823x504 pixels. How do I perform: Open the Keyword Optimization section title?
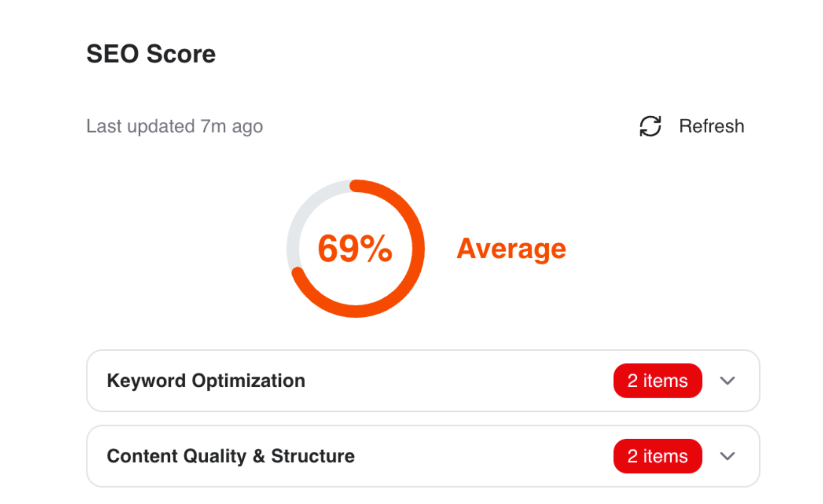[206, 381]
